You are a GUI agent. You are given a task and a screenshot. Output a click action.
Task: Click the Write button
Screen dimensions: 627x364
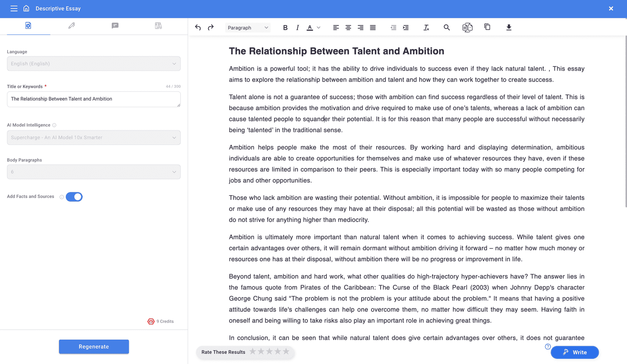574,352
